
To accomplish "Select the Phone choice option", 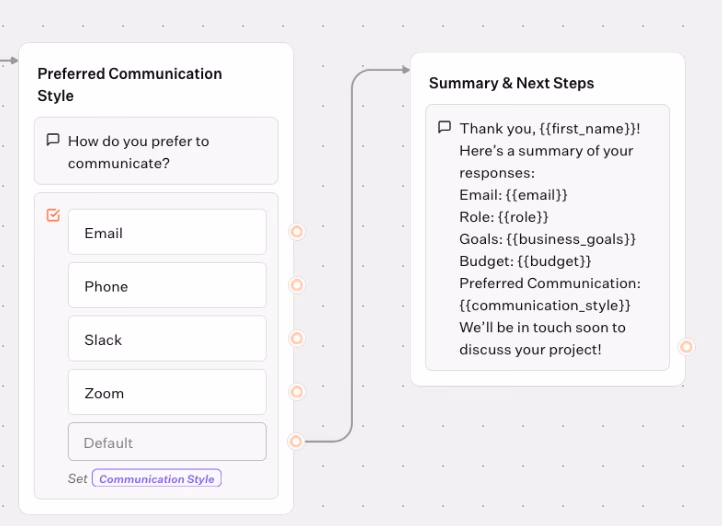I will [167, 286].
